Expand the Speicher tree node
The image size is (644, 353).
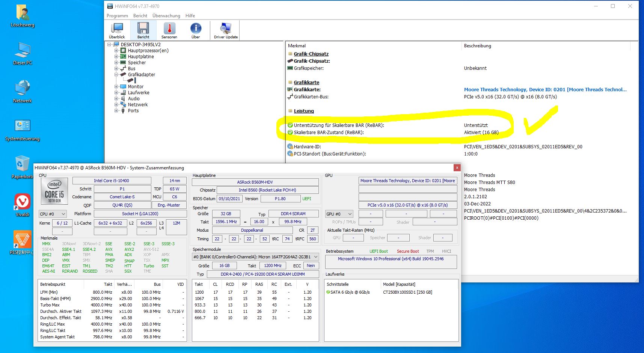[x=116, y=63]
